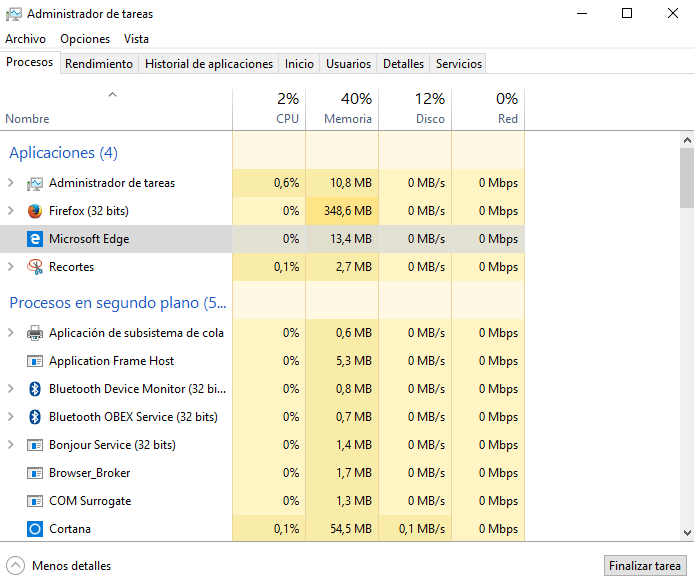
Task: Click the Recortes process name
Action: point(72,267)
